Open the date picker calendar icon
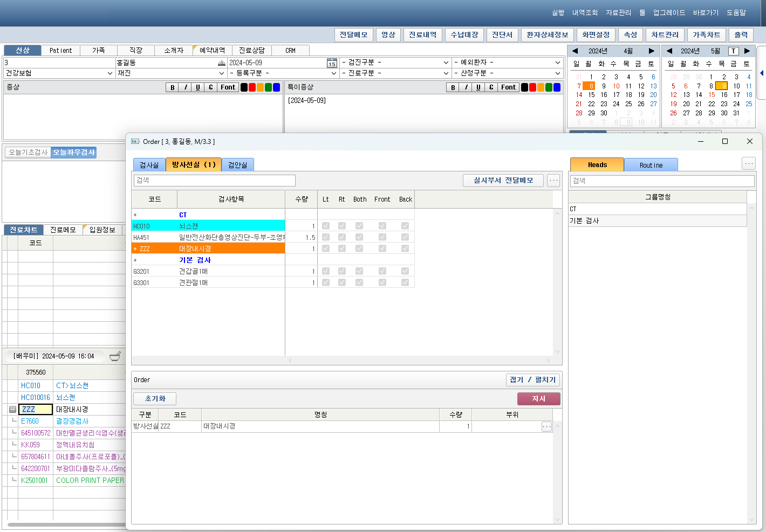Screen dimensions: 766x532 pyautogui.click(x=332, y=63)
